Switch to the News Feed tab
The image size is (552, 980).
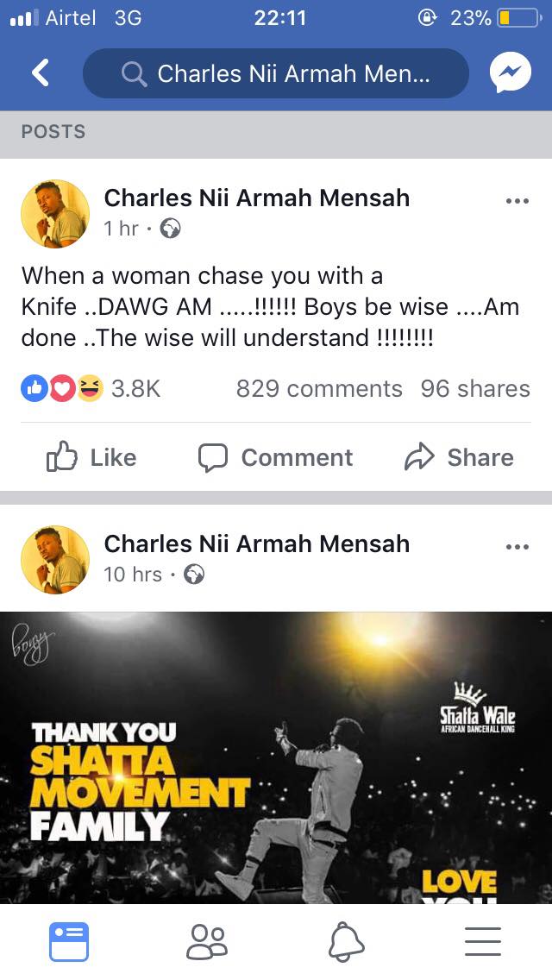(x=69, y=941)
